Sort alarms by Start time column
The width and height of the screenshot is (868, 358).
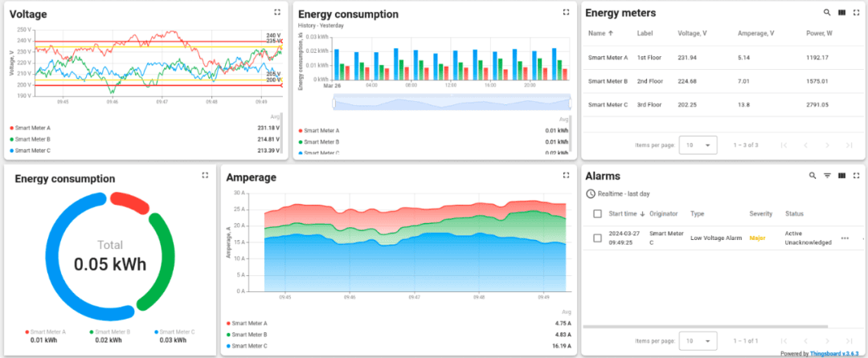pos(624,214)
